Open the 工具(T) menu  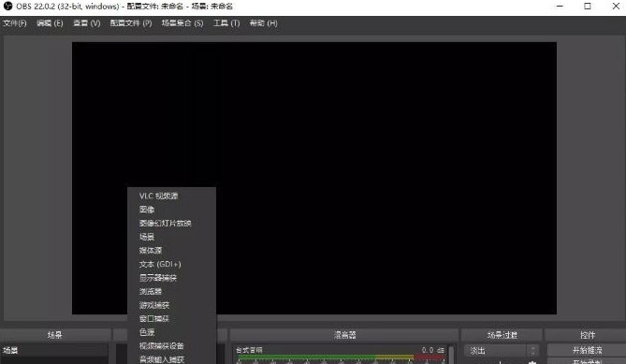pyautogui.click(x=226, y=23)
